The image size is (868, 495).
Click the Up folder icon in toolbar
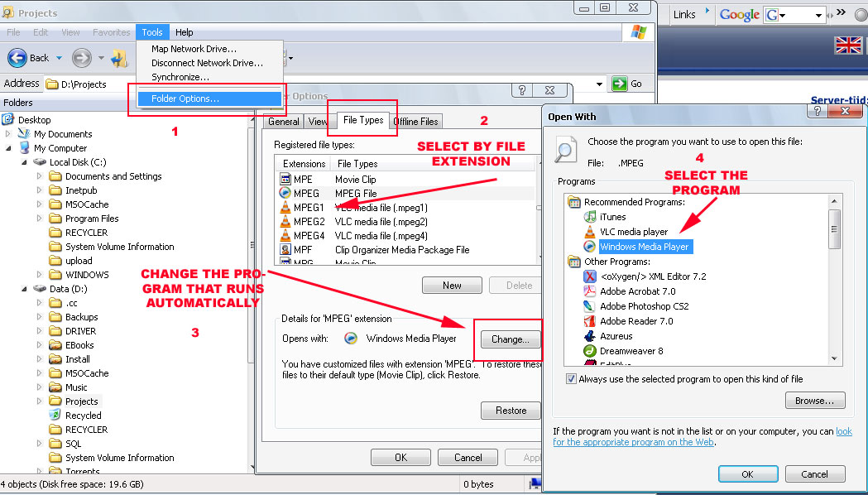[x=119, y=58]
